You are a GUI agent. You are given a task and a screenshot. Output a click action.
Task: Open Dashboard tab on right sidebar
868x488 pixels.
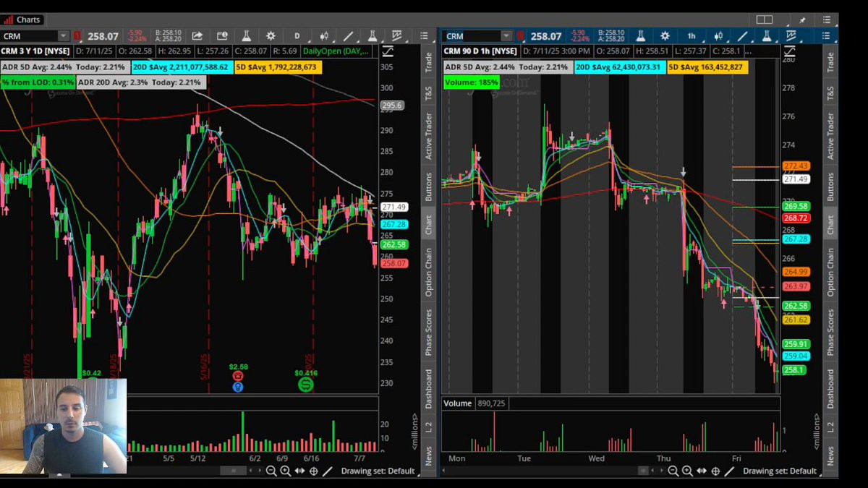(830, 389)
